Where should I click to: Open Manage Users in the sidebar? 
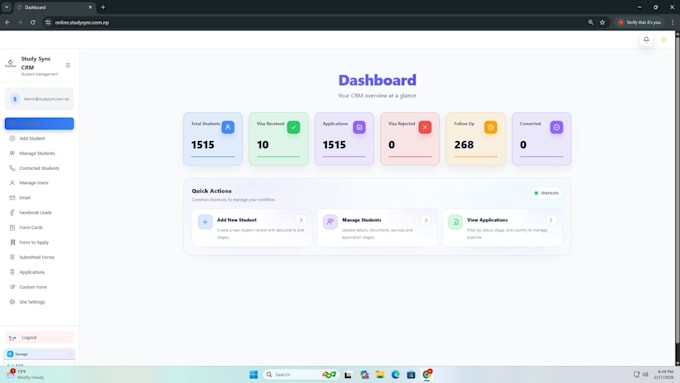[x=39, y=183]
